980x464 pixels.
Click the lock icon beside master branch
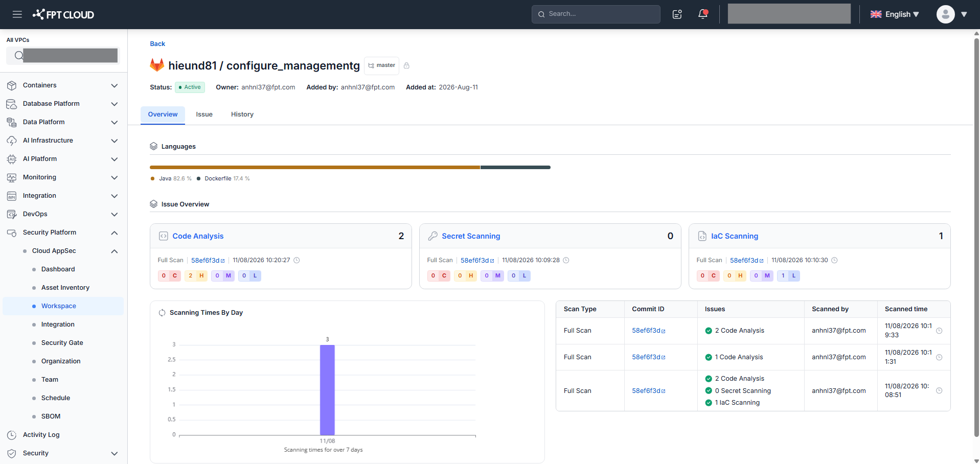pyautogui.click(x=406, y=65)
